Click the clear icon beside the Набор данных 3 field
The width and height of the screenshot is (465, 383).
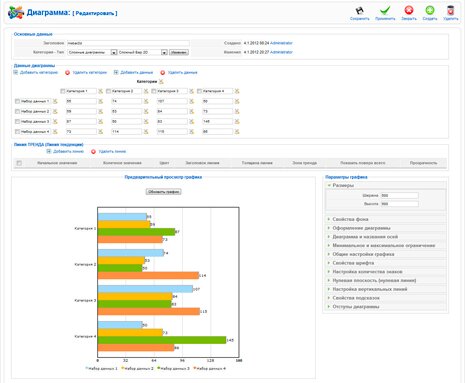[x=55, y=122]
